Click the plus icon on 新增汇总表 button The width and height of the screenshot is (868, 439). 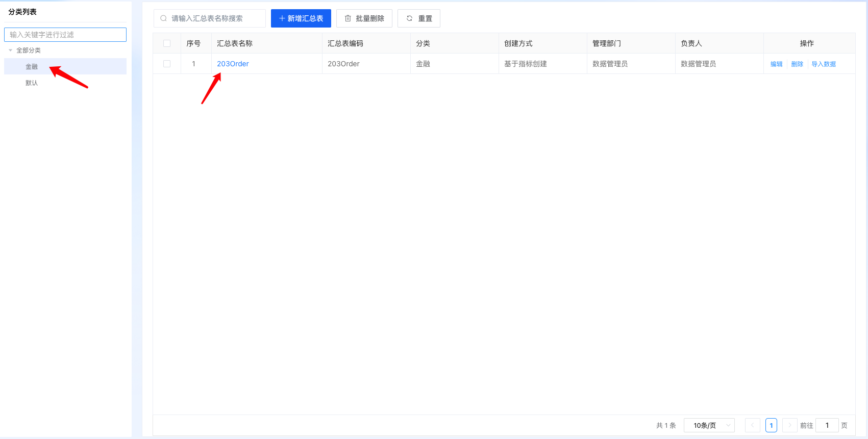(x=282, y=18)
